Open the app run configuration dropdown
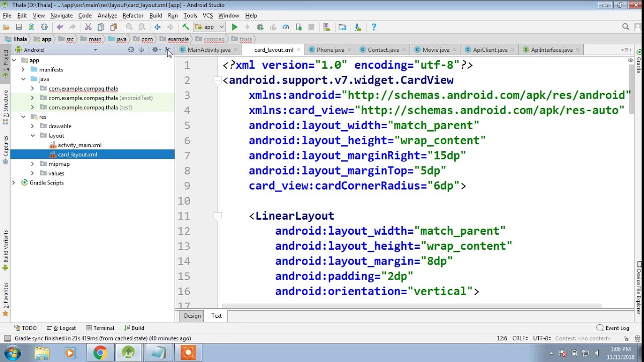Viewport: 644px width, 362px height. (209, 27)
